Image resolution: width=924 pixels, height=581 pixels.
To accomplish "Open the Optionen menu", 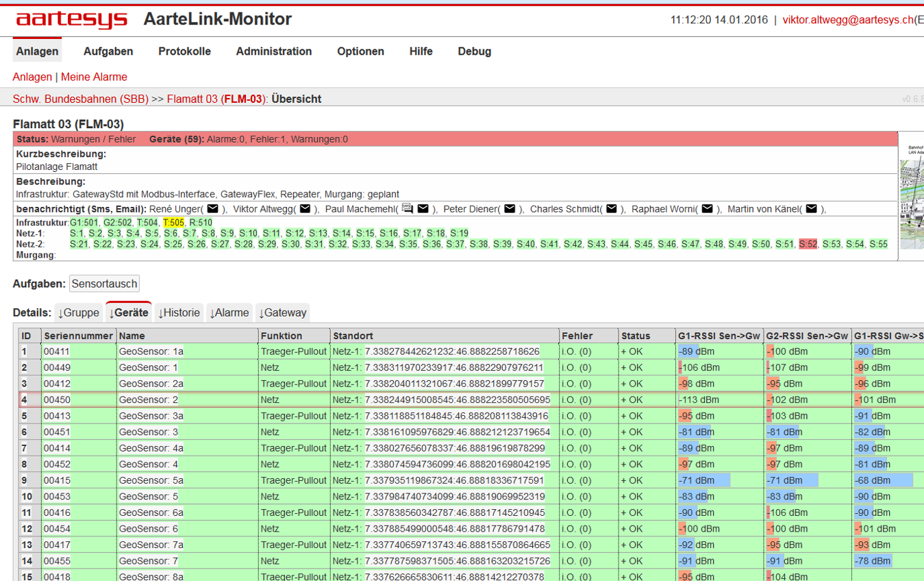I will click(360, 51).
